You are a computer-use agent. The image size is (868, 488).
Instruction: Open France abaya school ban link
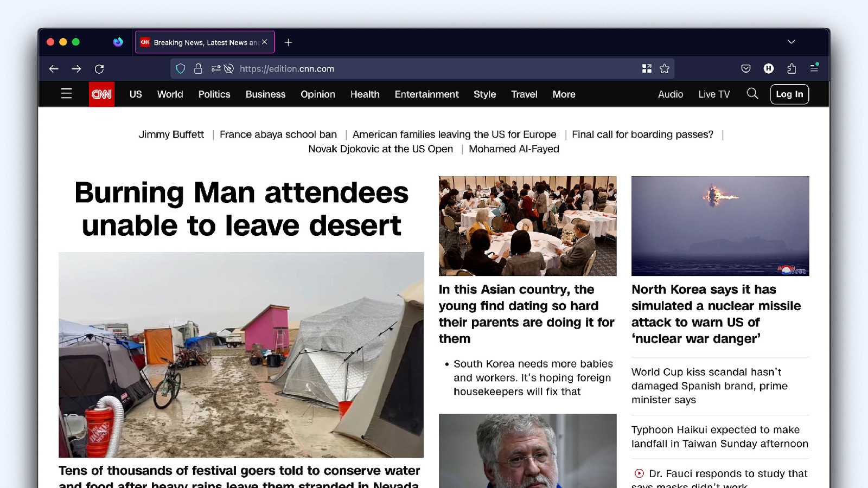click(x=278, y=134)
